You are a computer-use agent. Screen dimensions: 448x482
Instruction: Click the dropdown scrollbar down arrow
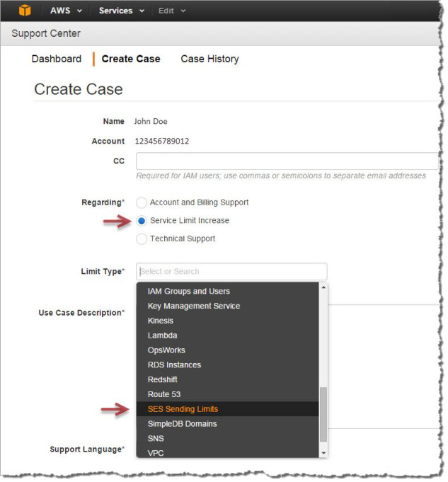point(323,453)
